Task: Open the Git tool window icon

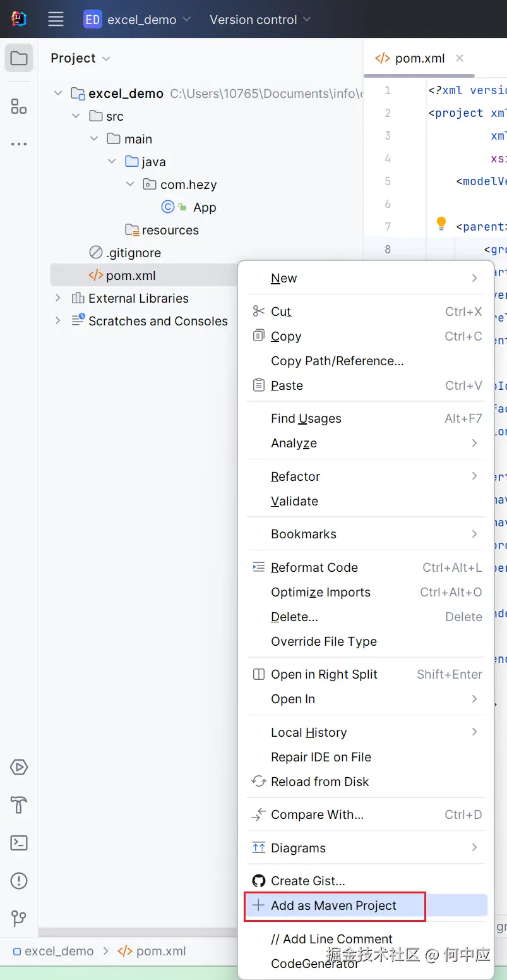Action: (19, 918)
